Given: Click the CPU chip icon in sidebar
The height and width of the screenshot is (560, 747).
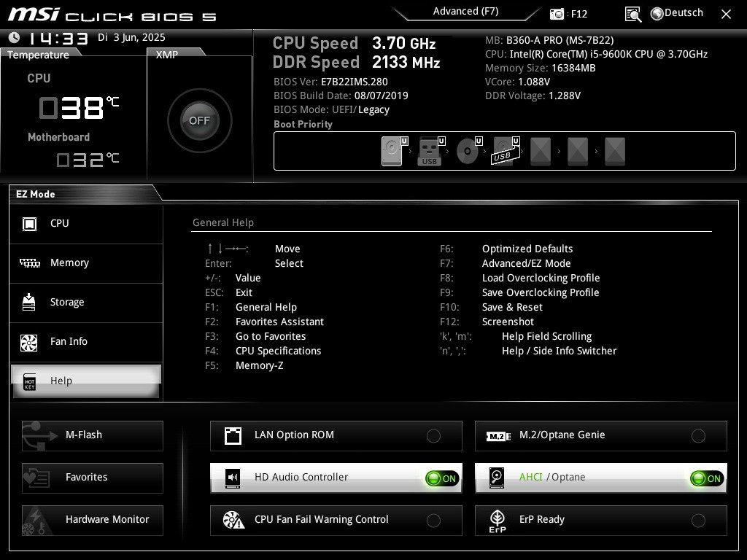Looking at the screenshot, I should [29, 224].
